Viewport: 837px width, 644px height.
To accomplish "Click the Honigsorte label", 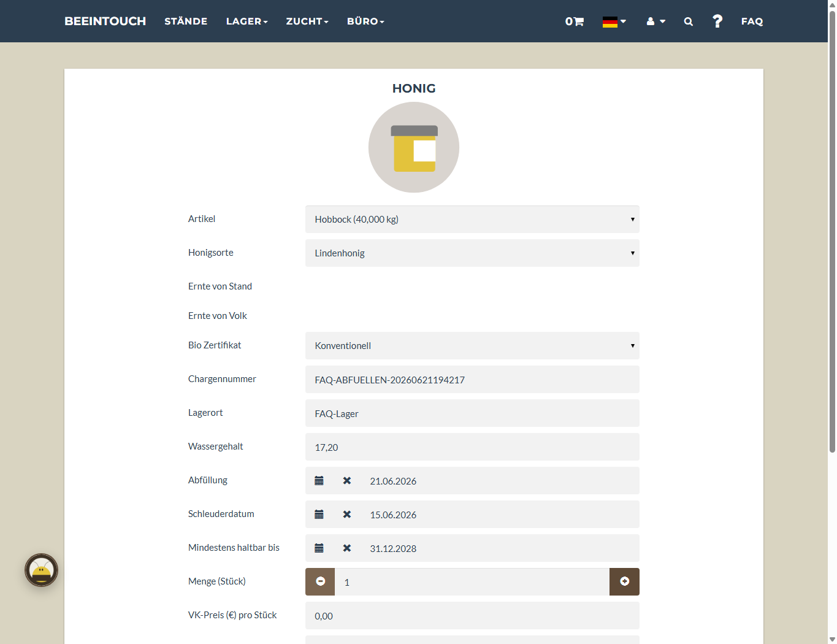I will (211, 253).
